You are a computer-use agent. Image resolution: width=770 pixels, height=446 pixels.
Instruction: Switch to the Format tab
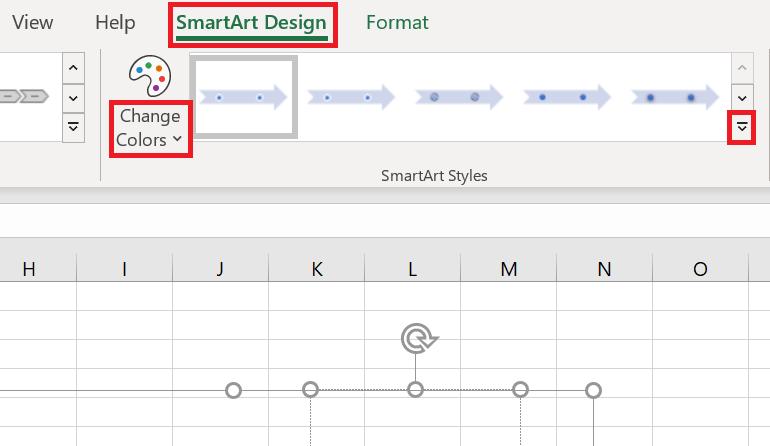coord(397,23)
